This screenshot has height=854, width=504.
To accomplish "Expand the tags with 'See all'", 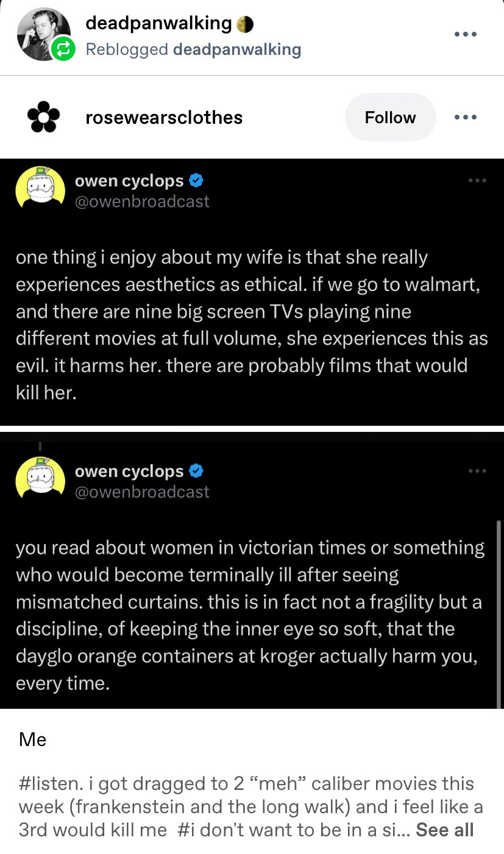I will point(444,830).
